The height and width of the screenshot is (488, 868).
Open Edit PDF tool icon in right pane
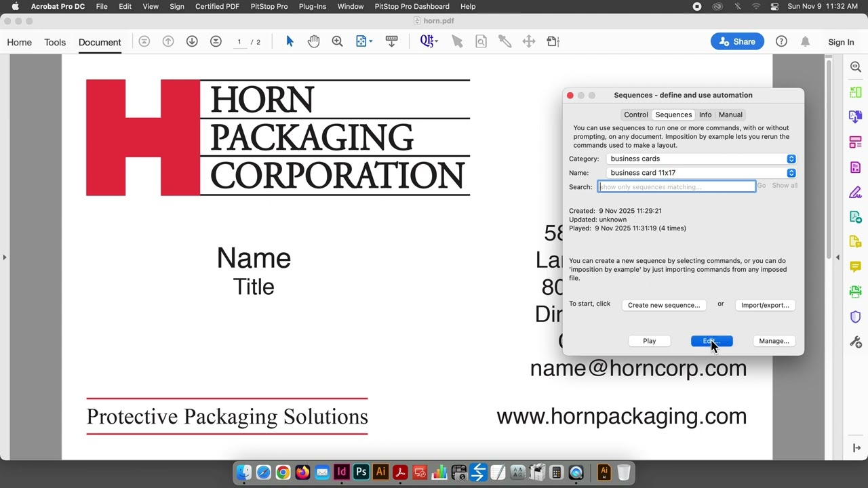pos(856,167)
